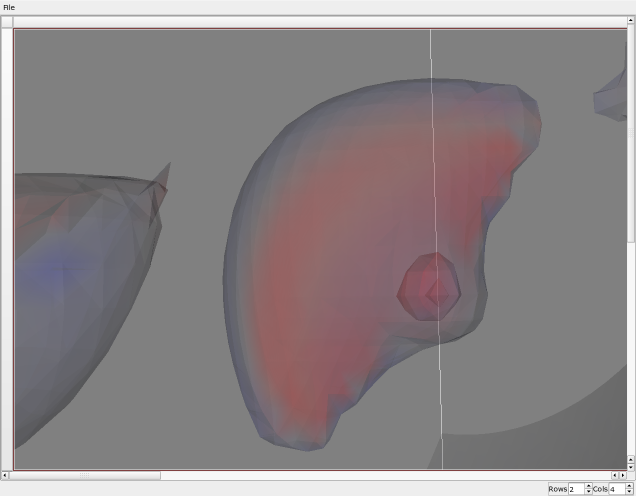
Task: Increase Rows value with up arrow
Action: coord(589,486)
